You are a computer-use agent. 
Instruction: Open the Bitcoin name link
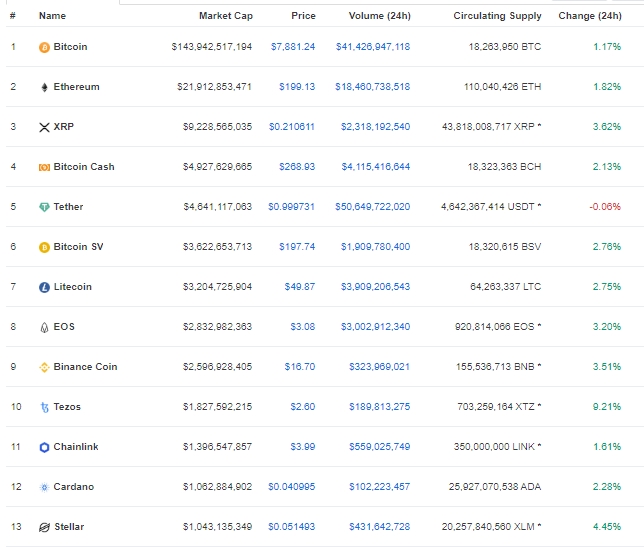[x=70, y=47]
